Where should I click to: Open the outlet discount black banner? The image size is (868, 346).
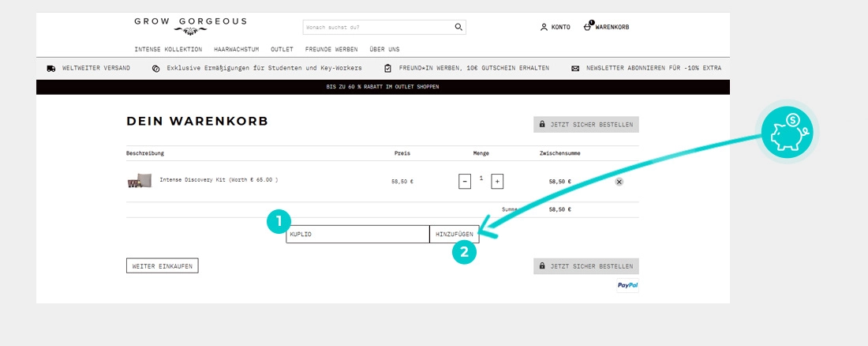tap(383, 87)
